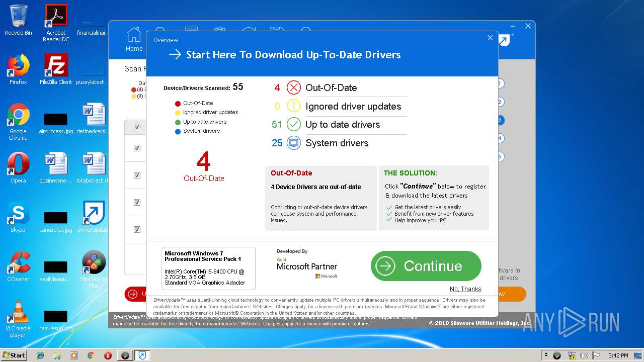The height and width of the screenshot is (362, 644).
Task: Select the FileZilla Client desktop icon
Action: tap(56, 69)
